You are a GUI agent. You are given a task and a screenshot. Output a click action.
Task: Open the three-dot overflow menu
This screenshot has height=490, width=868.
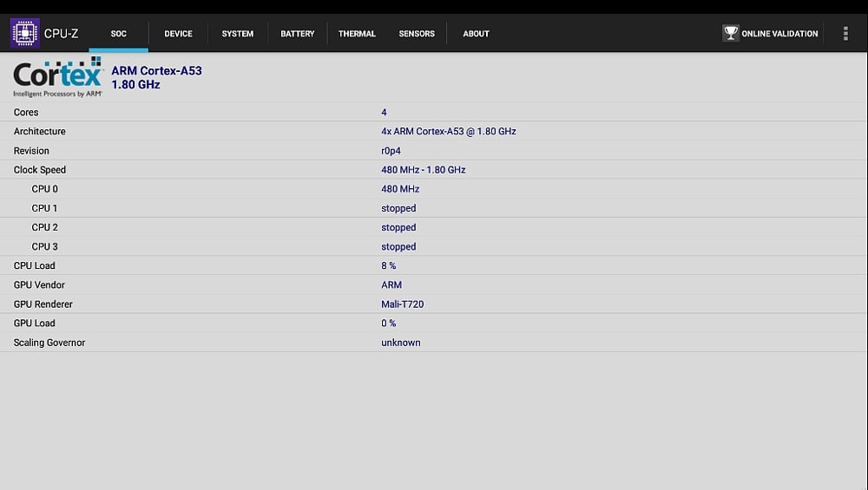(x=845, y=33)
